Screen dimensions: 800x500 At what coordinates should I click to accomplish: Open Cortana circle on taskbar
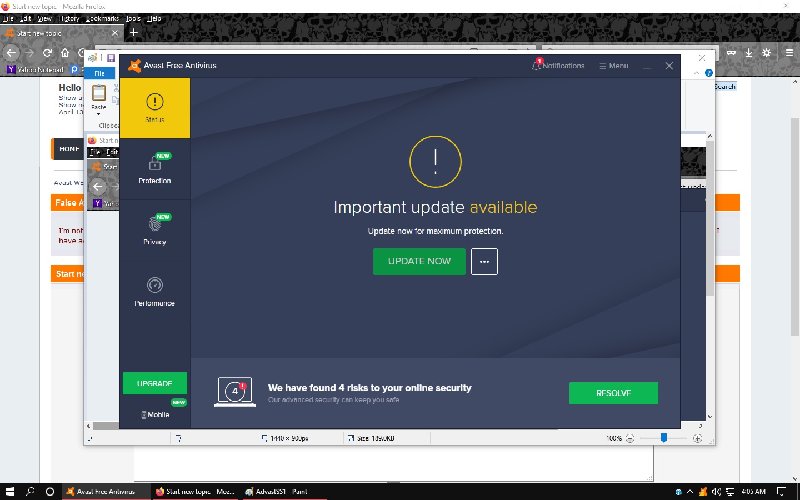point(49,492)
